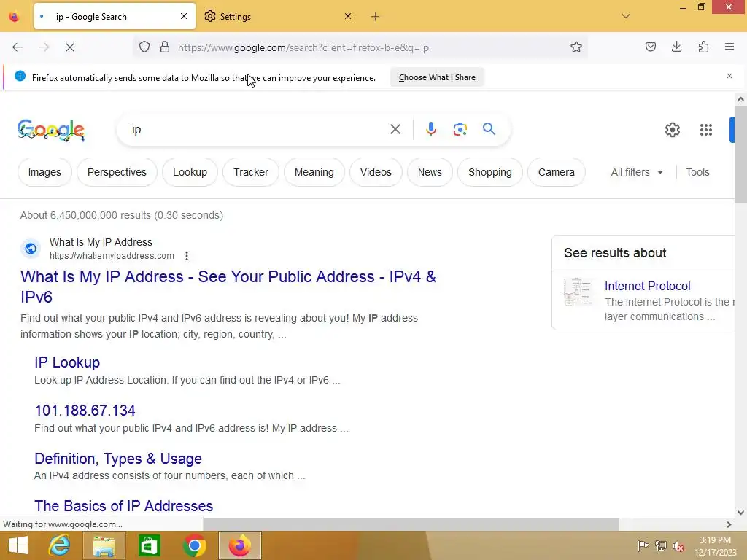Open the 101.188.67.134 link

(x=85, y=411)
